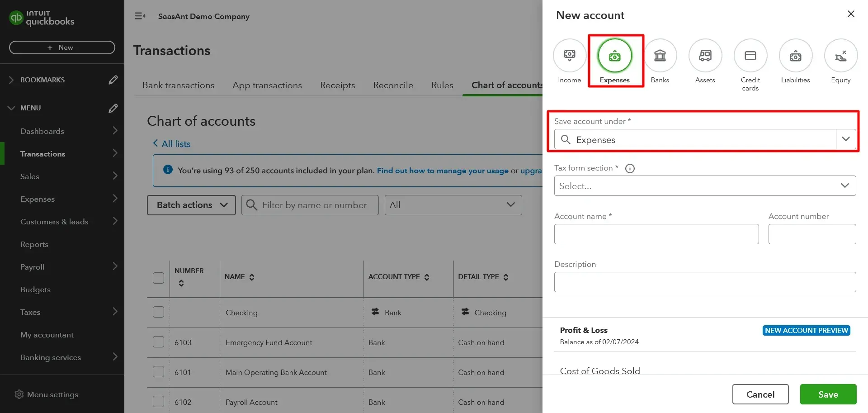This screenshot has height=413, width=868.
Task: Click the Save button
Action: pos(828,394)
